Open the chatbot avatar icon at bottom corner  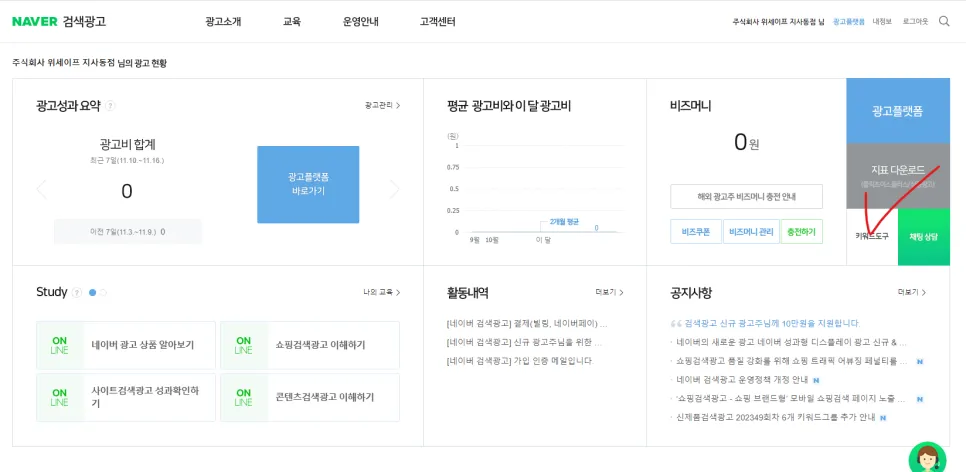pos(928,457)
